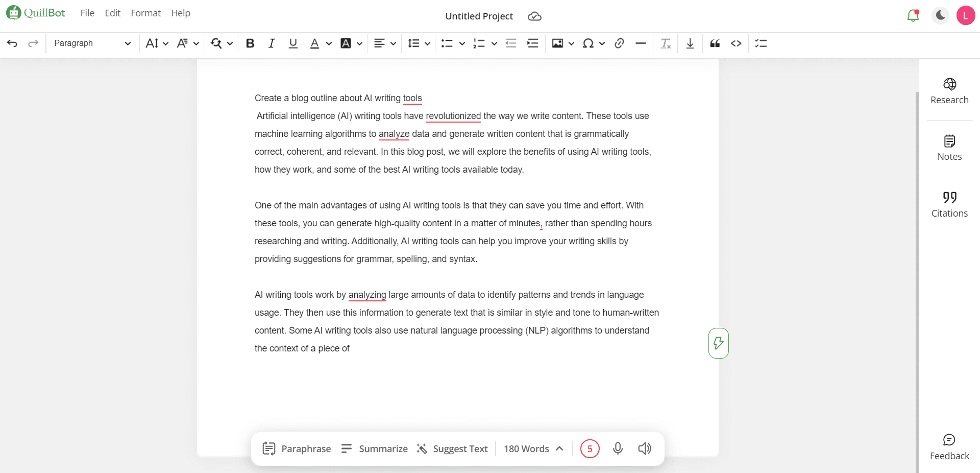Click the editor vertical scrollbar
Viewport: 980px width, 473px height.
click(x=917, y=282)
